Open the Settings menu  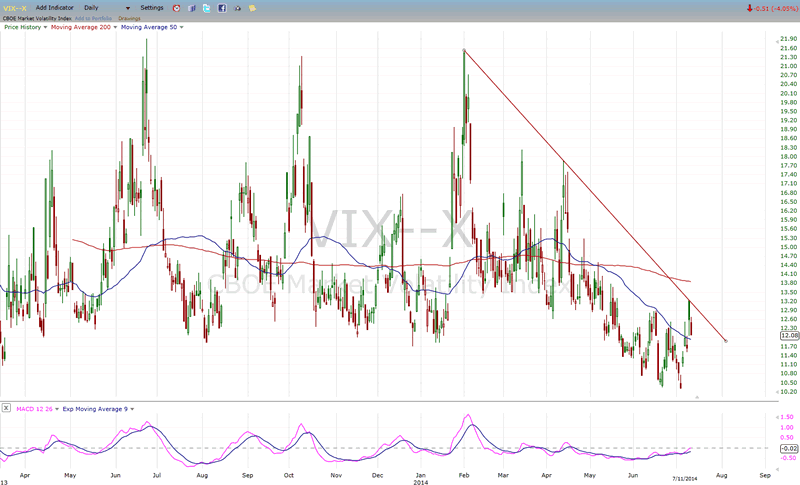[x=151, y=8]
